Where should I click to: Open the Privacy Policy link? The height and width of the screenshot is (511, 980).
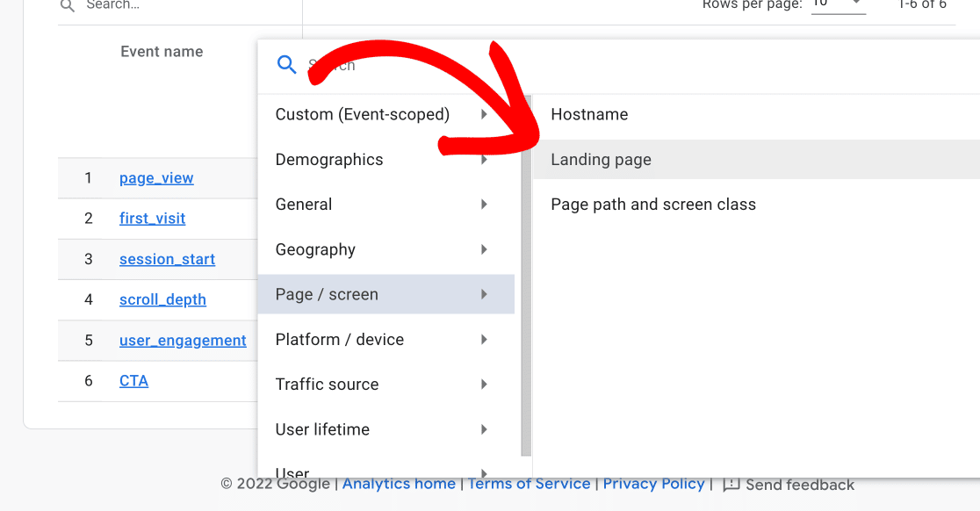point(653,484)
